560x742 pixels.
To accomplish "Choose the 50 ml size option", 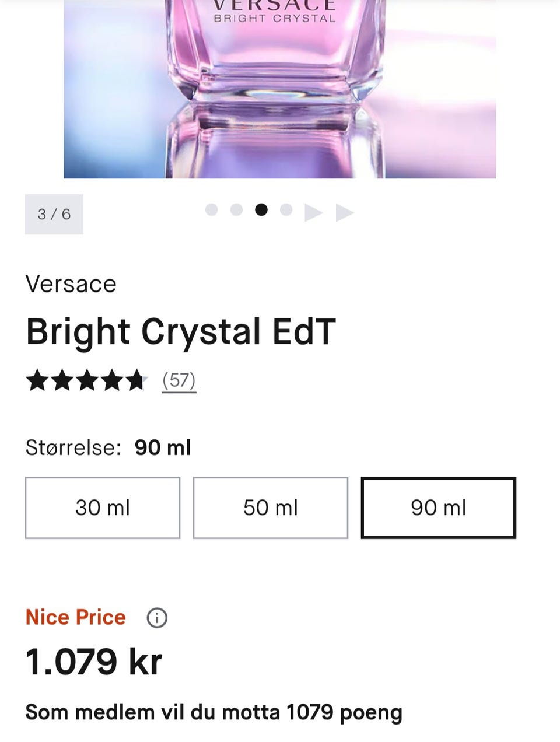I will [x=271, y=508].
